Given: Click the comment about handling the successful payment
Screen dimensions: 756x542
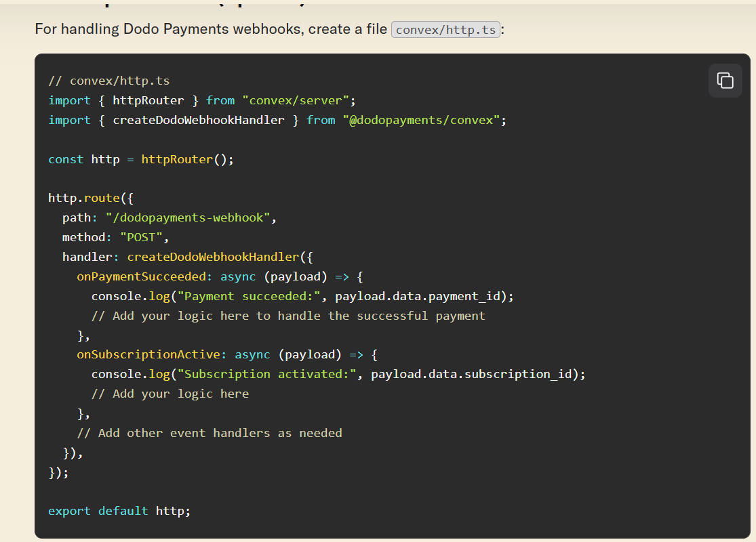Looking at the screenshot, I should point(288,316).
